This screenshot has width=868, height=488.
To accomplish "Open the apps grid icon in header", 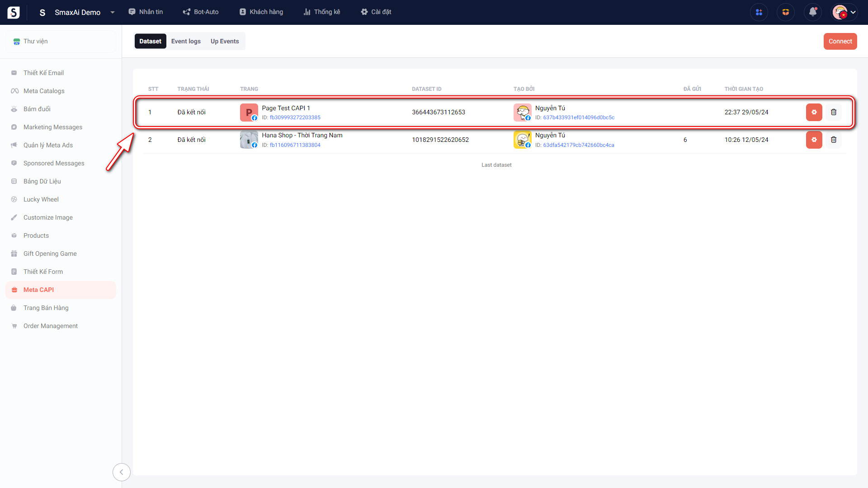I will coord(759,12).
